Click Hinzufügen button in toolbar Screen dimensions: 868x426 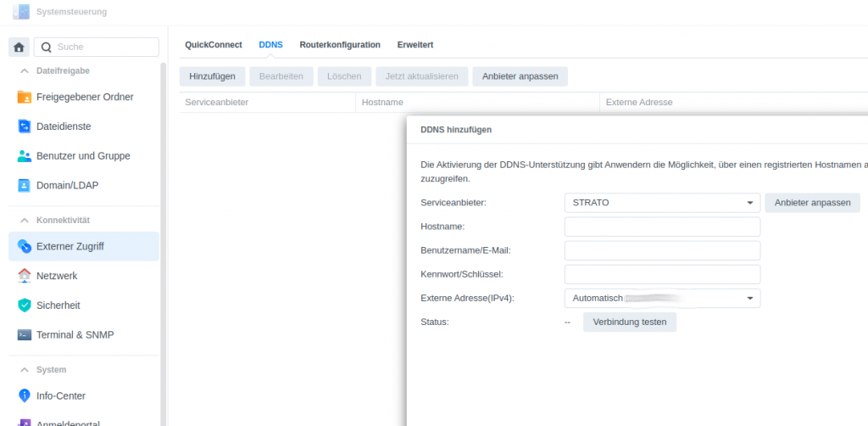coord(212,76)
